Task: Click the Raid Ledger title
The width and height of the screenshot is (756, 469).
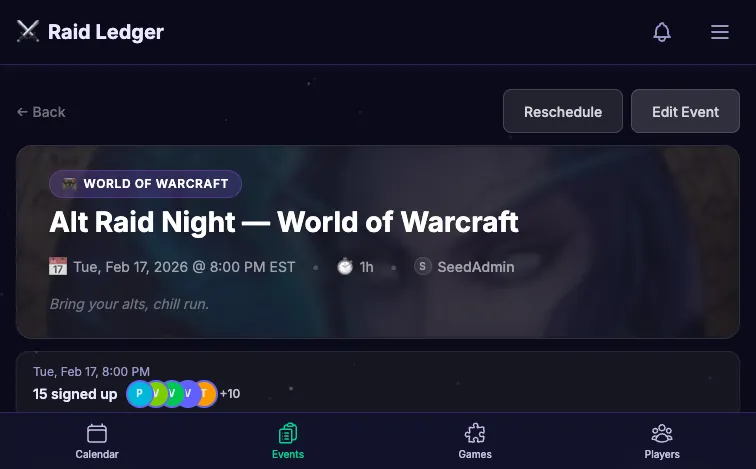Action: pyautogui.click(x=106, y=32)
